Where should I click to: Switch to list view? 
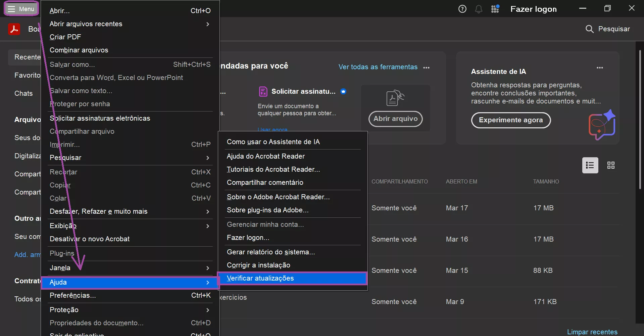(590, 165)
